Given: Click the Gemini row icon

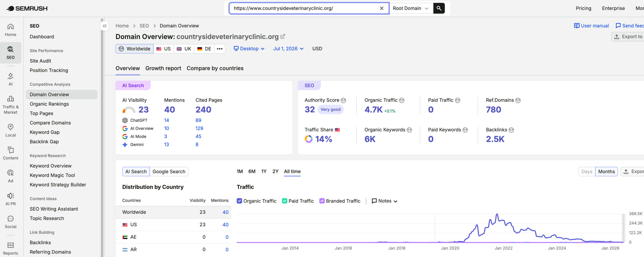Looking at the screenshot, I should pyautogui.click(x=125, y=145).
